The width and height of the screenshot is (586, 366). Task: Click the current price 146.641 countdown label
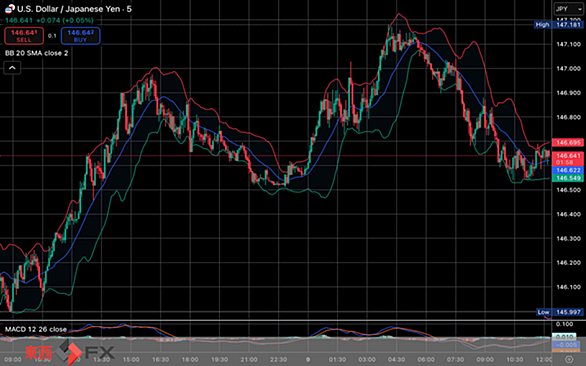click(568, 159)
